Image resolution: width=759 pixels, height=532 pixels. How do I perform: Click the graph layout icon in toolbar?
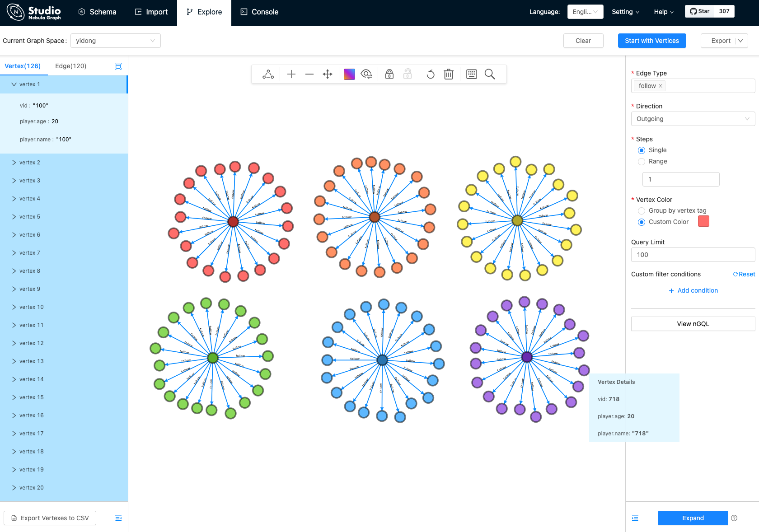pos(268,74)
